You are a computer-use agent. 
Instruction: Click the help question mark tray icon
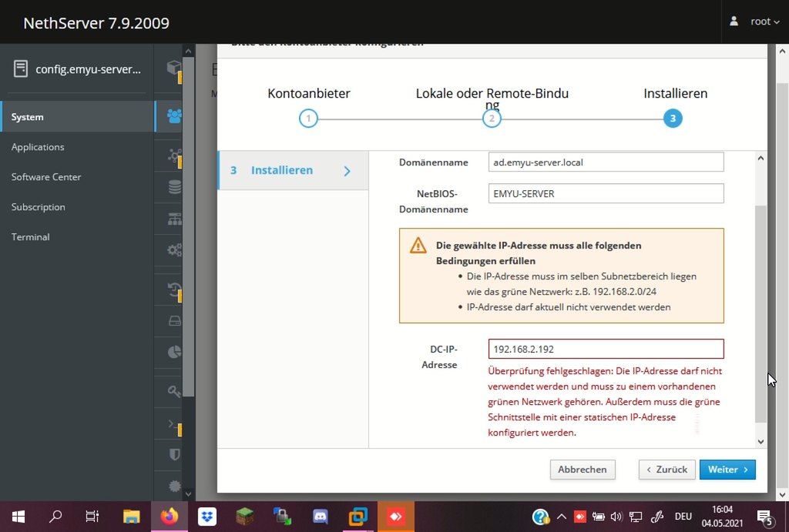pyautogui.click(x=540, y=517)
